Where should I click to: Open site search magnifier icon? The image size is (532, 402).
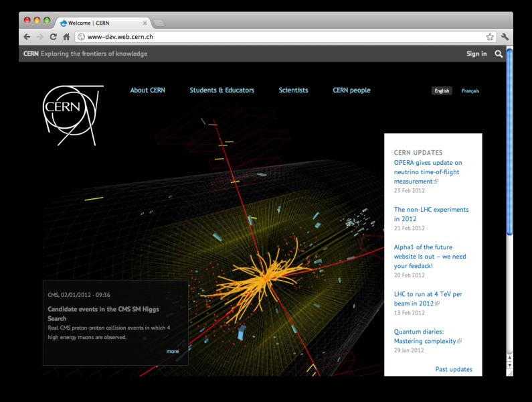click(499, 54)
